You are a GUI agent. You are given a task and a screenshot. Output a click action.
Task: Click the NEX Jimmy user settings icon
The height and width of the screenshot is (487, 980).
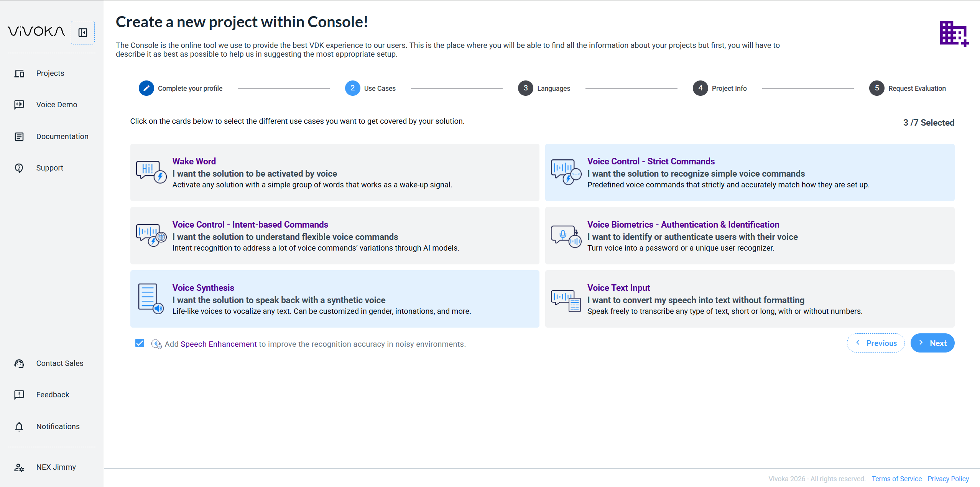pyautogui.click(x=19, y=467)
